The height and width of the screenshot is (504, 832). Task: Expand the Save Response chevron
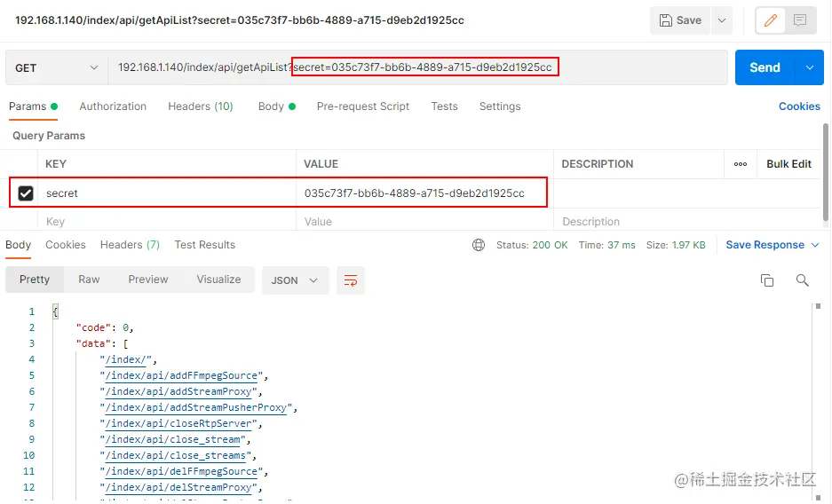(x=815, y=245)
